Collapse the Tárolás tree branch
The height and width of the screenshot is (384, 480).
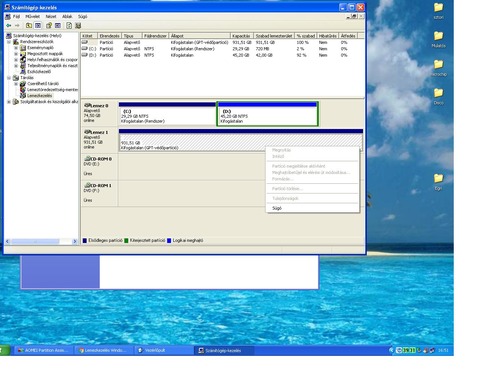tap(9, 78)
